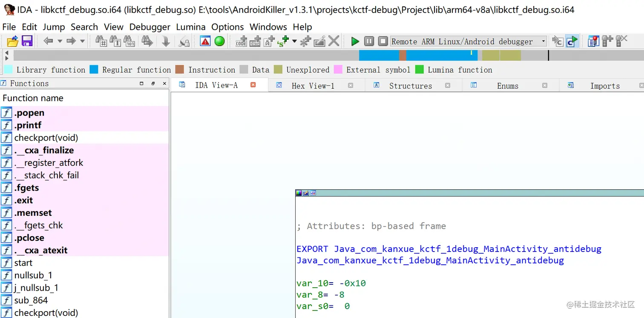Image resolution: width=644 pixels, height=318 pixels.
Task: Click the gray X undefine icon
Action: point(334,41)
